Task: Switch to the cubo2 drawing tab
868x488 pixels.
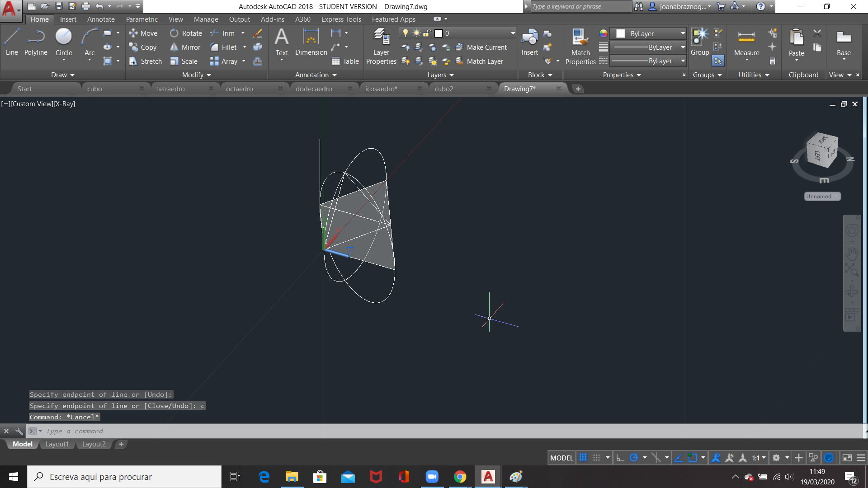Action: pyautogui.click(x=444, y=89)
